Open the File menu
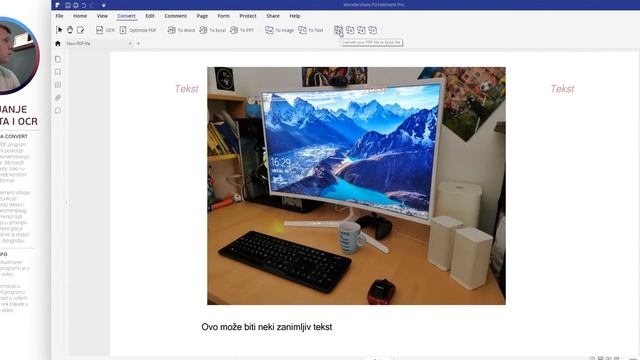 60,16
